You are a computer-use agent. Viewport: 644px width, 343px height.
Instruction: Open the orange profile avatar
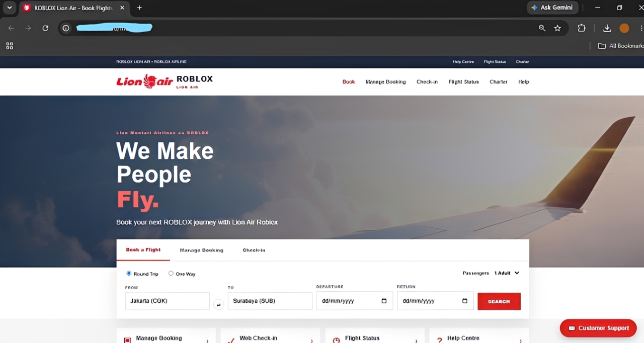624,28
